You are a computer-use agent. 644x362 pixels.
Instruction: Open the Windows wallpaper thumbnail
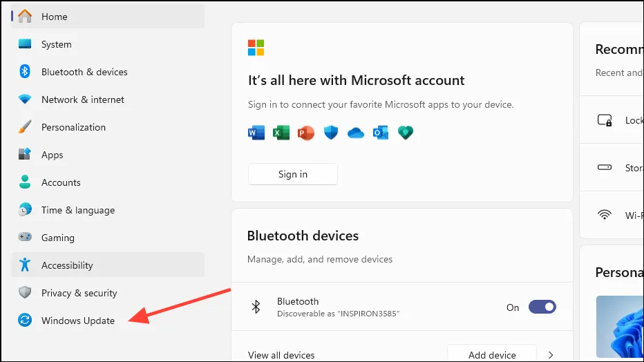tap(620, 327)
